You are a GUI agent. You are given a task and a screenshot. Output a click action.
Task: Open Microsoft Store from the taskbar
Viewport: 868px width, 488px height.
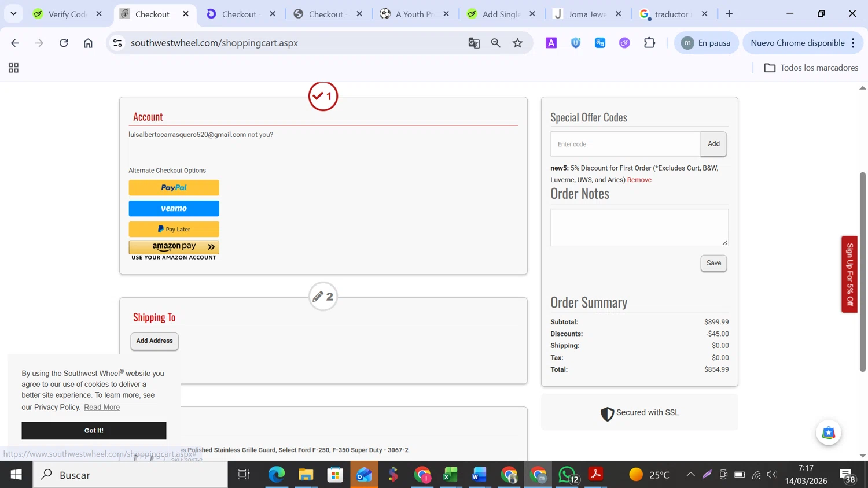tap(335, 475)
